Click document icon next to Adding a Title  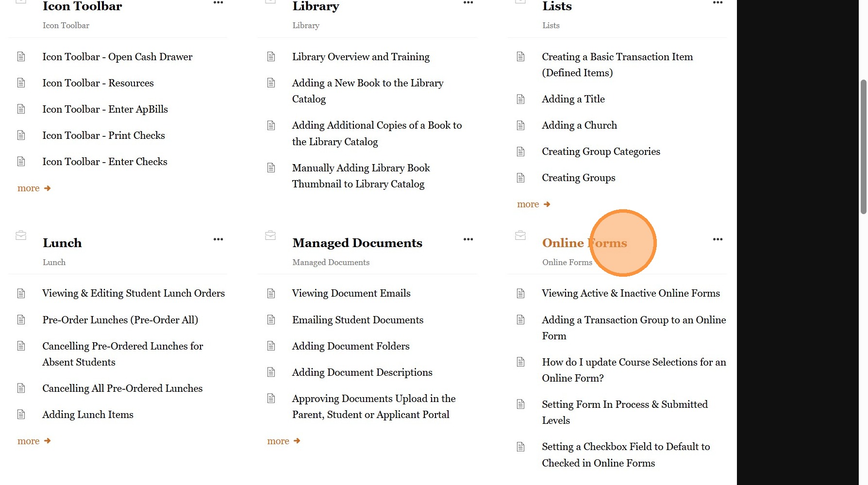(x=521, y=99)
